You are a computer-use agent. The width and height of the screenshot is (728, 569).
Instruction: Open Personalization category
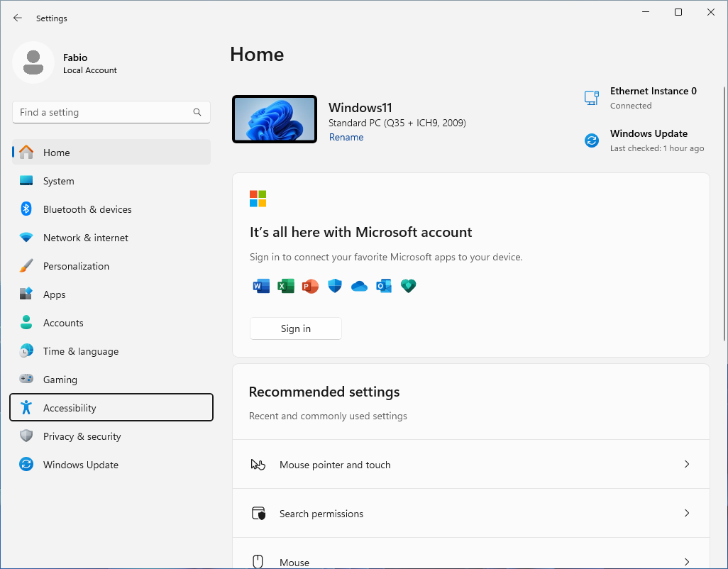coord(111,265)
